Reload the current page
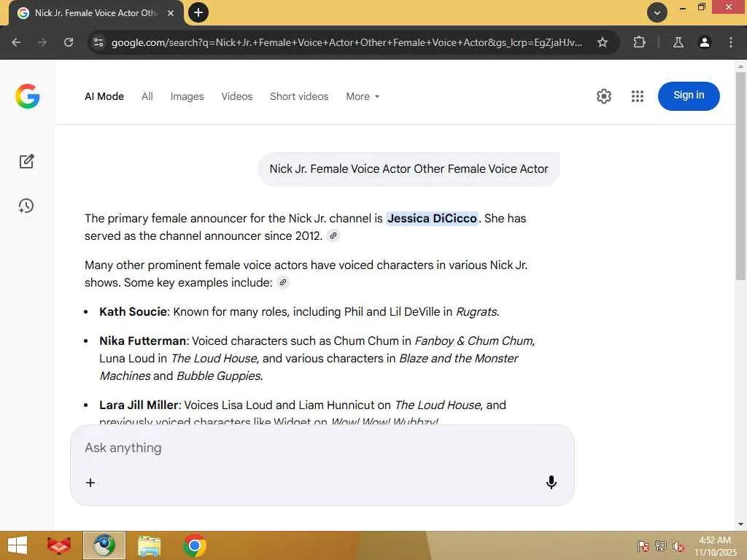The width and height of the screenshot is (747, 560). 69,42
